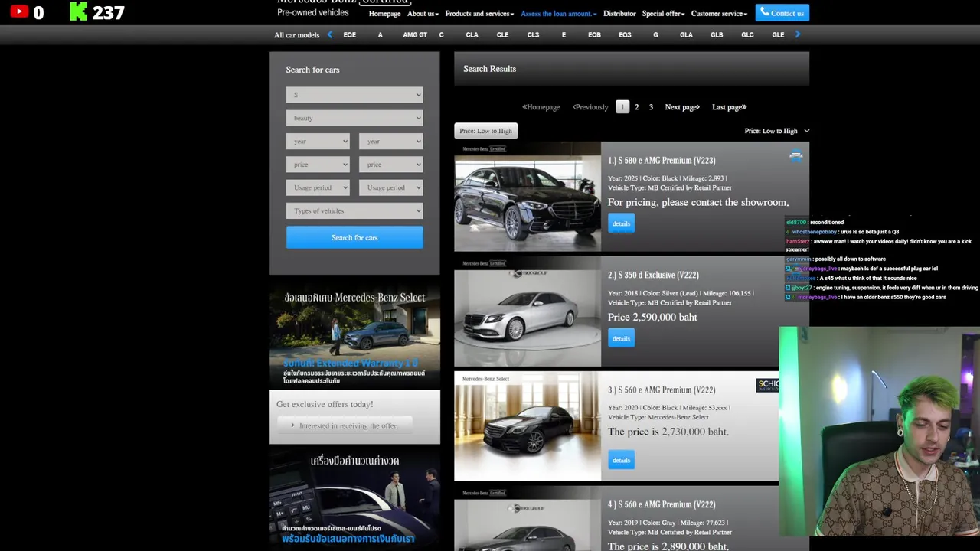Open Assess the loan amount menu

point(558,14)
